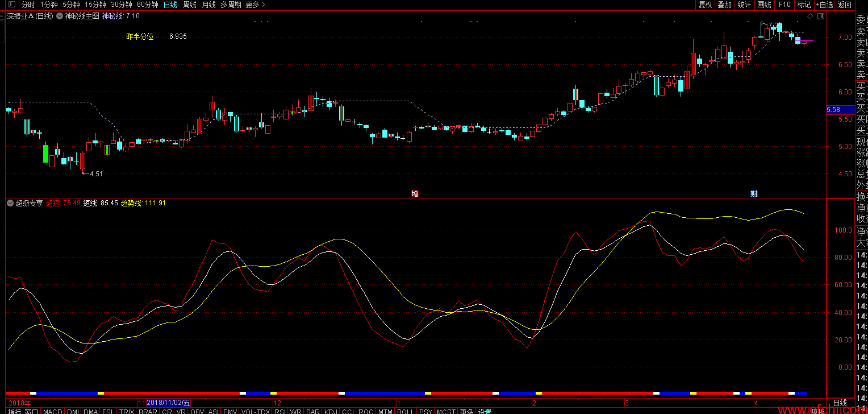Click the 趋势线: 111.91 value label
The image size is (868, 414).
pyautogui.click(x=143, y=202)
